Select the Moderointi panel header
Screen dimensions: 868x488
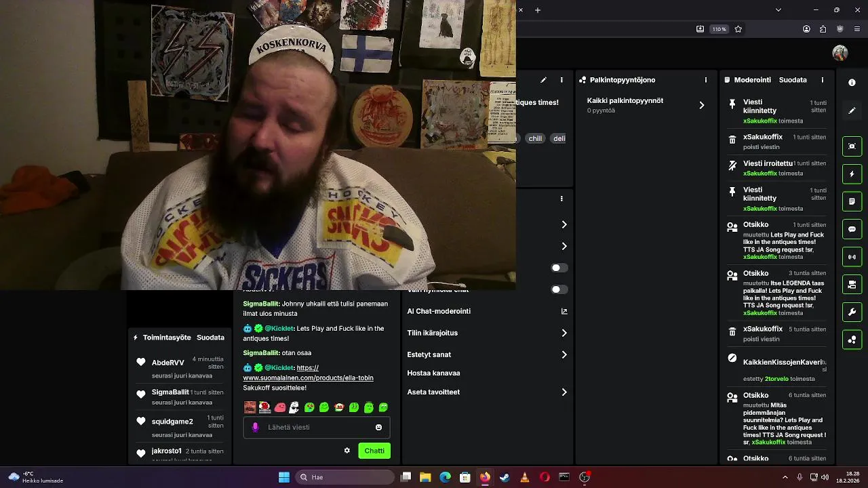[x=752, y=80]
